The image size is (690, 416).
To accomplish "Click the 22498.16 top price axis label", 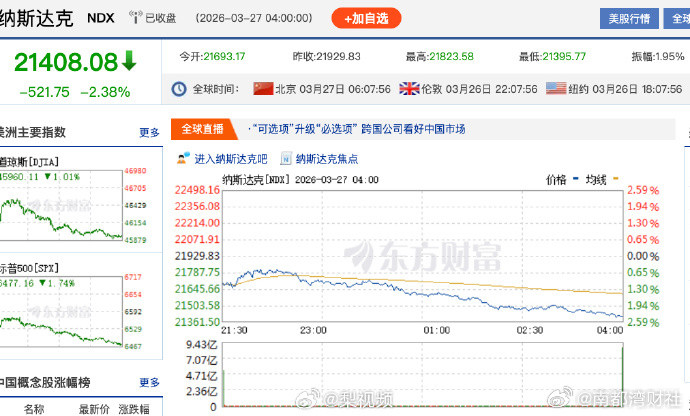I will 197,190.
